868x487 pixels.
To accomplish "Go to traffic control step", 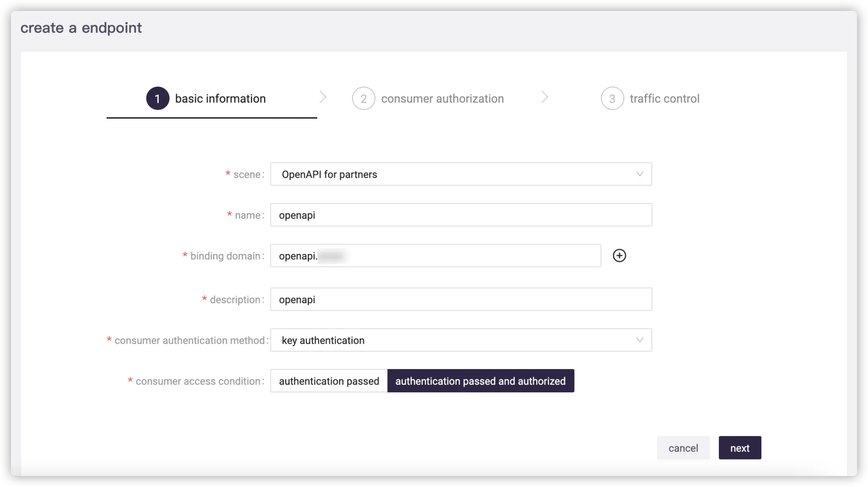I will coord(664,99).
